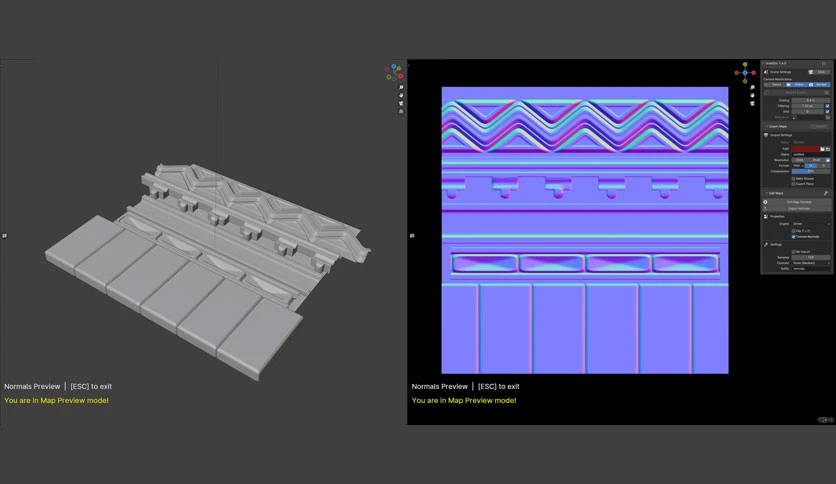
Task: Click the View button next to Scene Settings
Action: click(x=819, y=72)
